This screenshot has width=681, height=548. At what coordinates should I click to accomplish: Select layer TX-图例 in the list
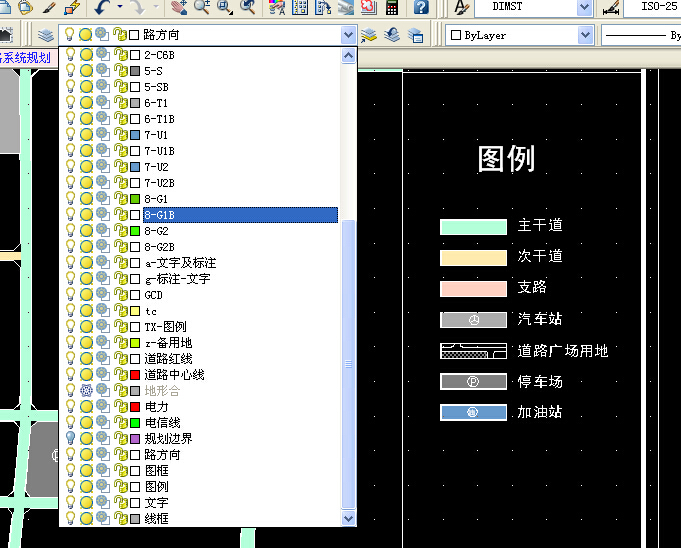[x=165, y=327]
